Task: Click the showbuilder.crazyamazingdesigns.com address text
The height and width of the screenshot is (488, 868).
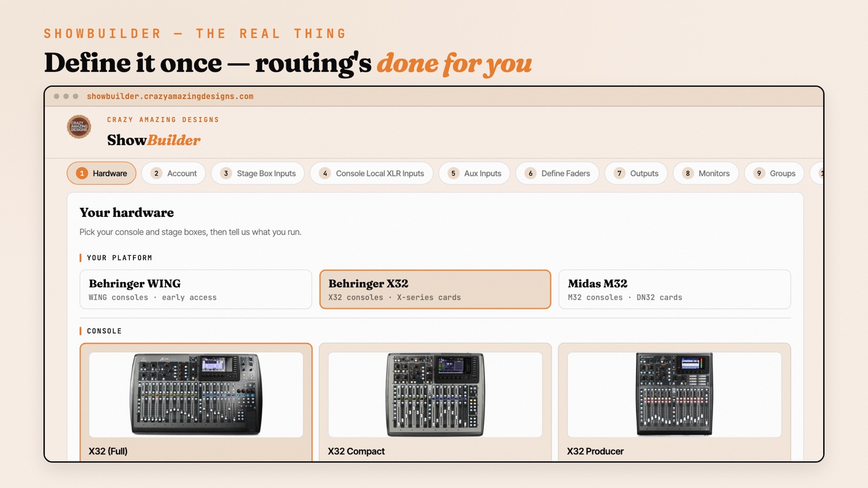Action: (x=170, y=97)
